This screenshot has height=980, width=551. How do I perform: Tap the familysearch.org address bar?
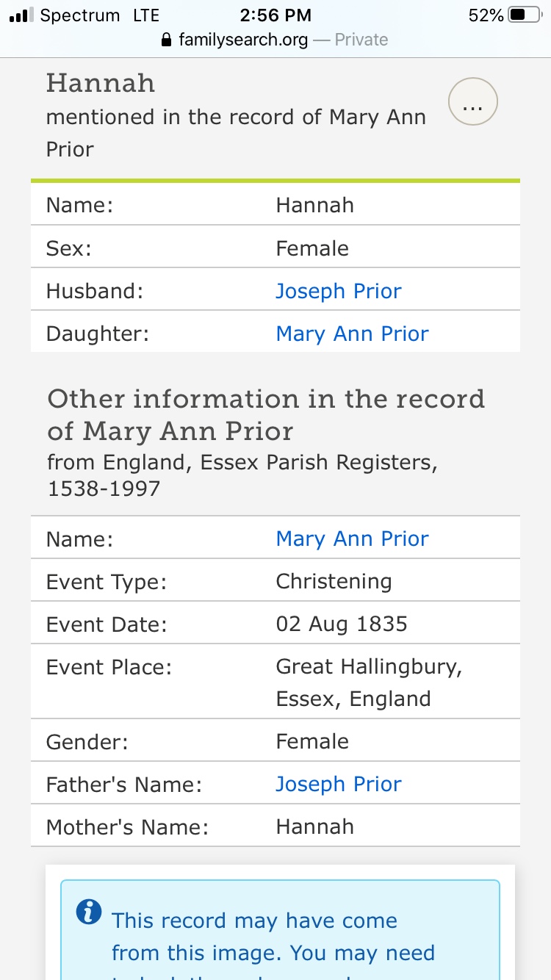click(243, 40)
